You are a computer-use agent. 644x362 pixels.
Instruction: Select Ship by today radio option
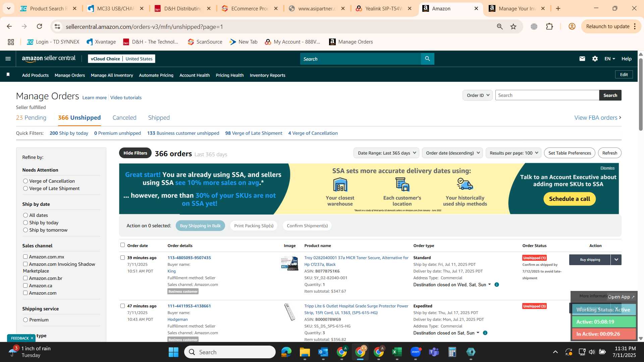[x=25, y=223]
